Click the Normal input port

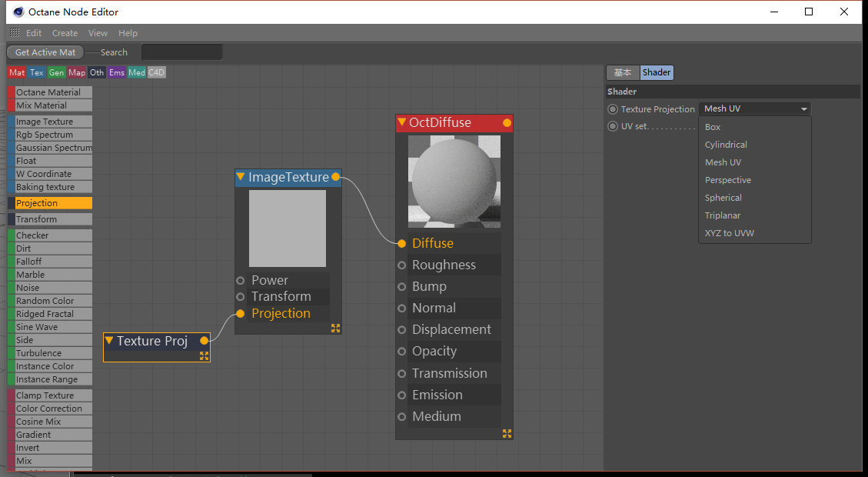[x=402, y=308]
